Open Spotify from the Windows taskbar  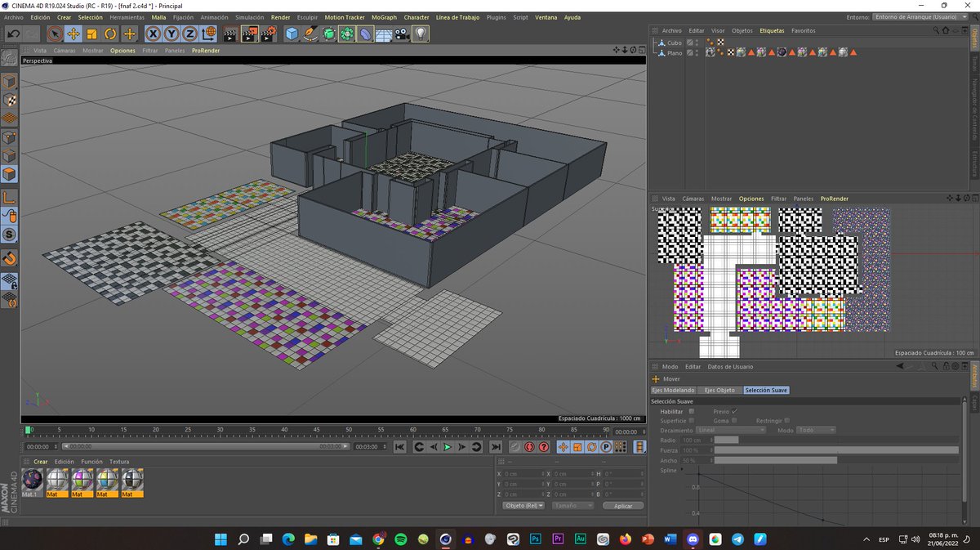pos(400,539)
